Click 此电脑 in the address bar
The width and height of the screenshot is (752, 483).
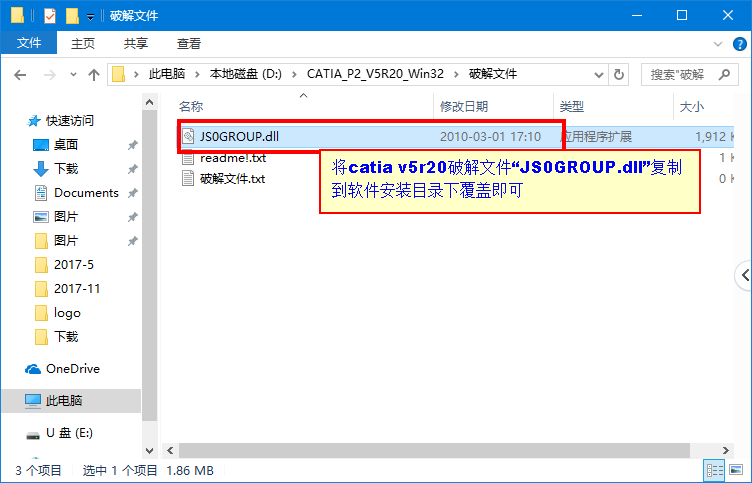[x=166, y=74]
